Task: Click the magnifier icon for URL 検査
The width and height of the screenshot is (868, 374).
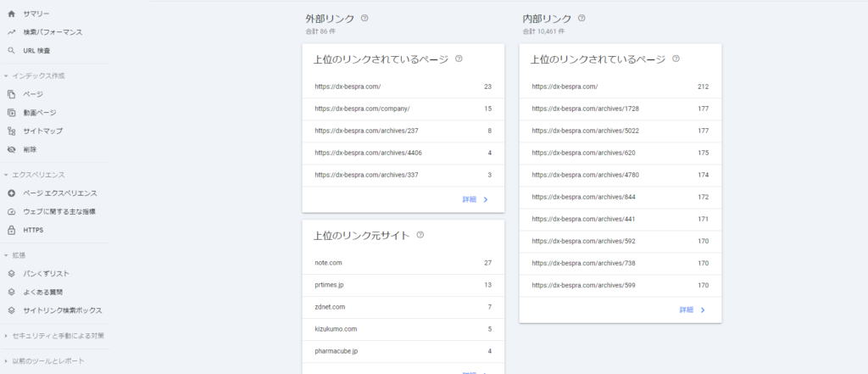Action: pyautogui.click(x=11, y=50)
